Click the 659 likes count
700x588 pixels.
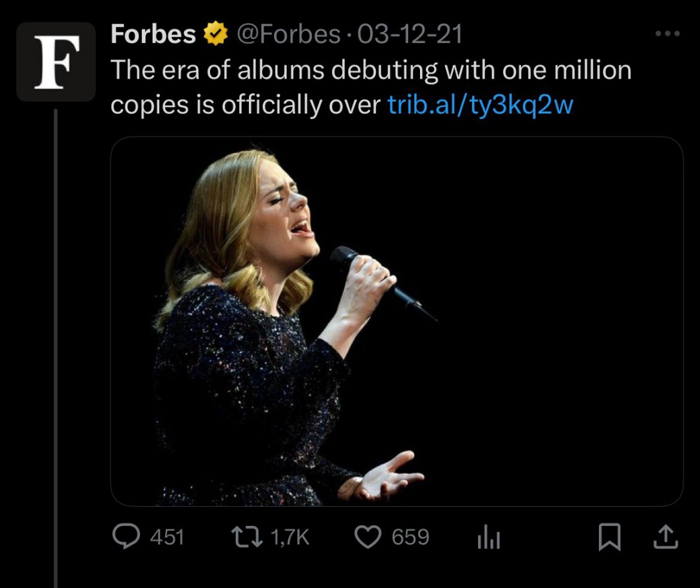click(x=411, y=537)
